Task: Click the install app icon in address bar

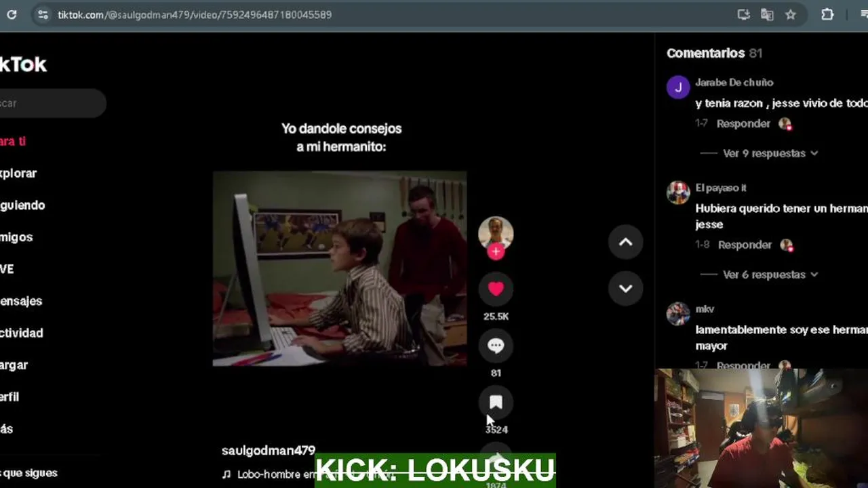Action: pyautogui.click(x=743, y=14)
